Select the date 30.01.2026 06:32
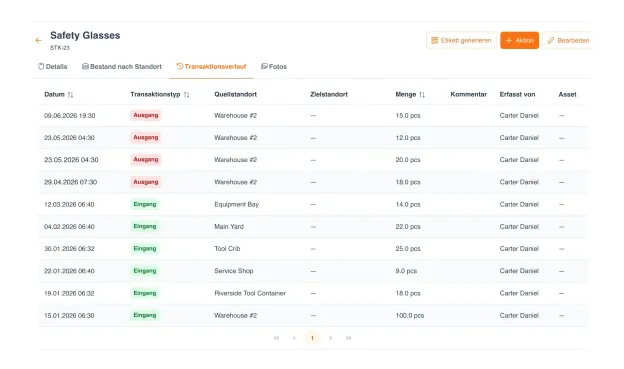Image resolution: width=624 pixels, height=369 pixels. coord(69,248)
